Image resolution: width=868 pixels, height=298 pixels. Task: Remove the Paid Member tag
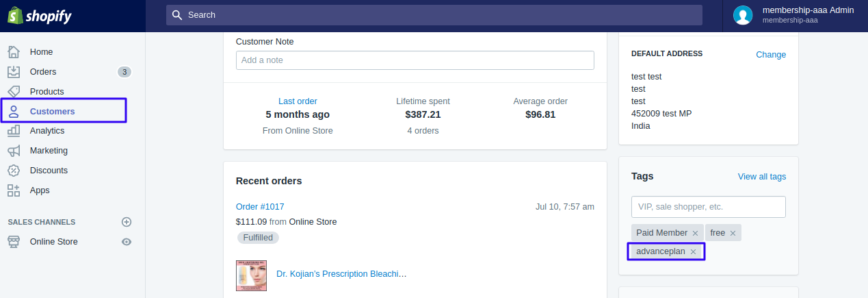[695, 233]
